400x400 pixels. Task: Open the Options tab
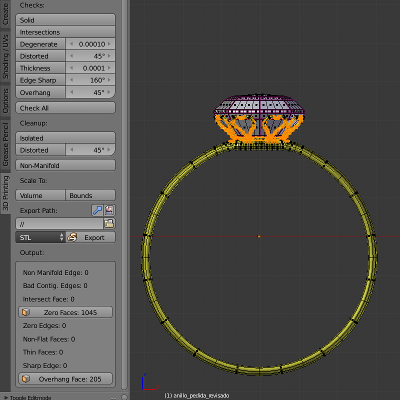point(5,101)
